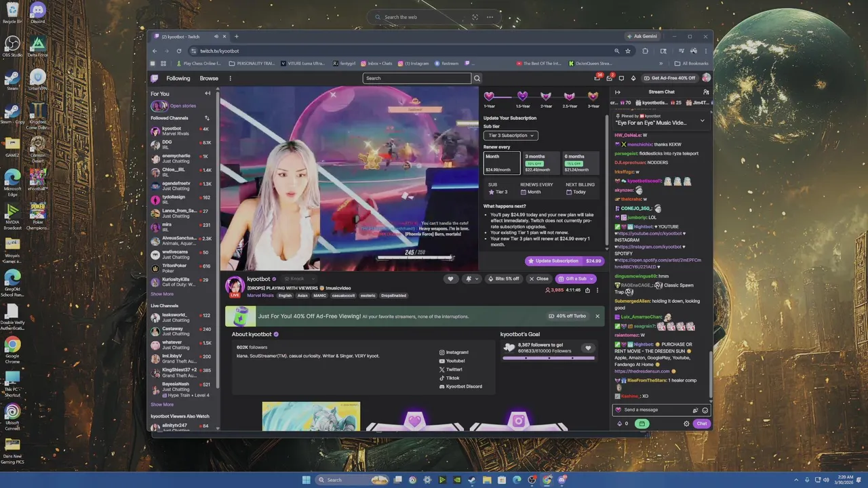
Task: Switch to the kyootbot - Twitch browser tab
Action: click(189, 37)
